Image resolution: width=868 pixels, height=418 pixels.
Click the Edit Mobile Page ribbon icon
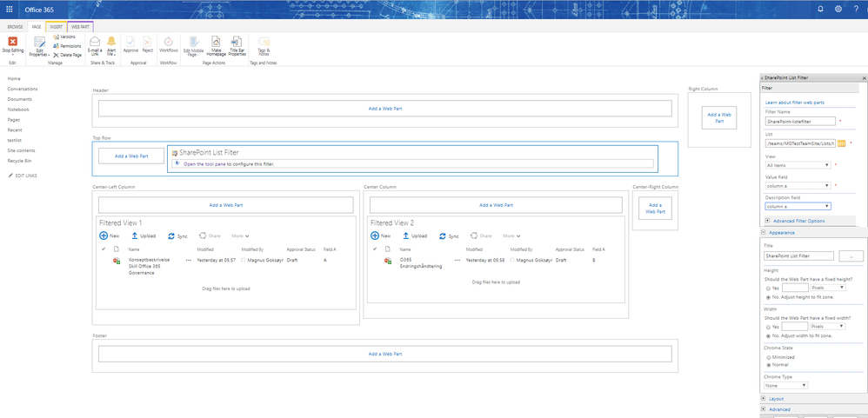click(194, 42)
